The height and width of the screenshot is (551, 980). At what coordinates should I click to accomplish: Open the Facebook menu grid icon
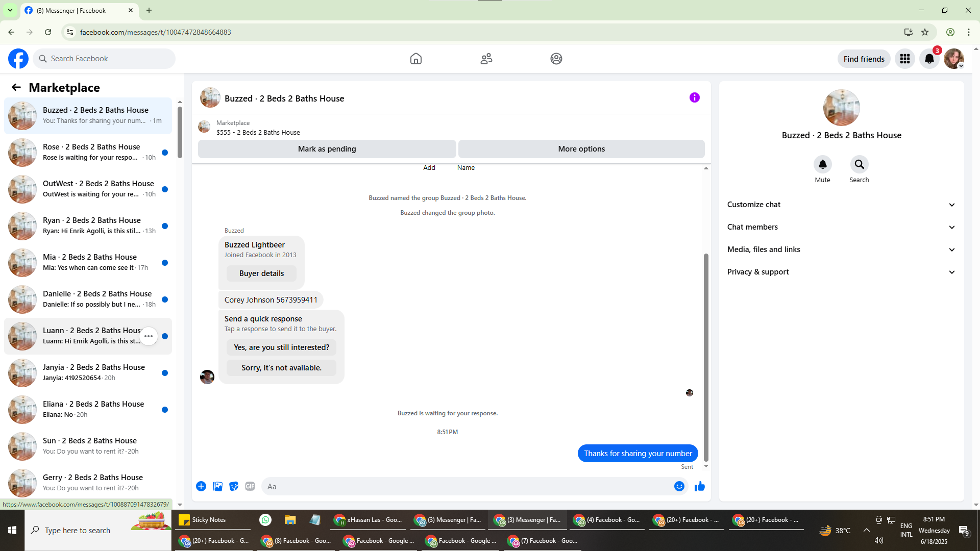[905, 59]
